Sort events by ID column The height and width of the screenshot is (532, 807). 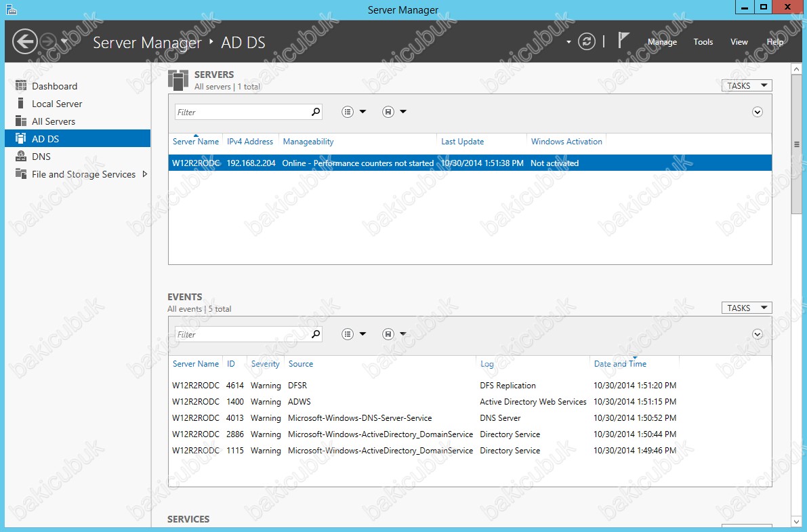(x=231, y=364)
